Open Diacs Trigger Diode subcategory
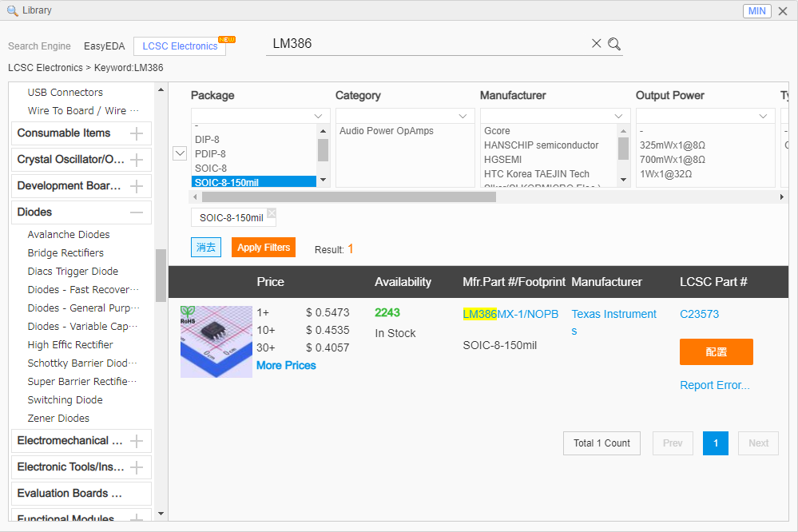Image resolution: width=798 pixels, height=532 pixels. click(73, 271)
